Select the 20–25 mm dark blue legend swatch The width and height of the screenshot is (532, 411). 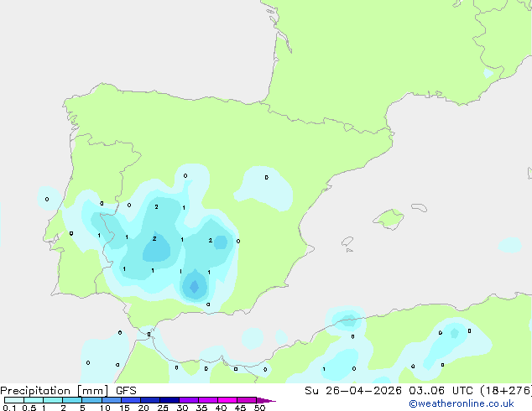click(150, 400)
